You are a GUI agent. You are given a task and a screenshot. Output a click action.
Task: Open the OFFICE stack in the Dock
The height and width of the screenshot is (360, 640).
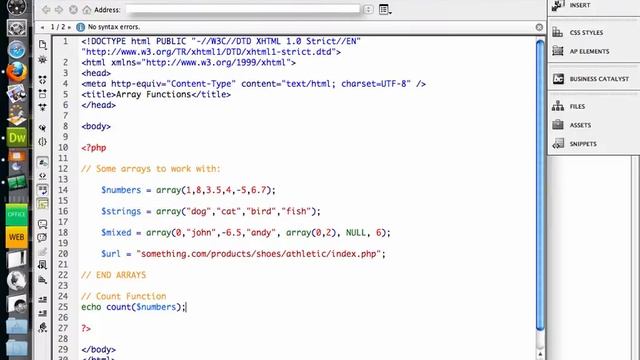point(17,214)
